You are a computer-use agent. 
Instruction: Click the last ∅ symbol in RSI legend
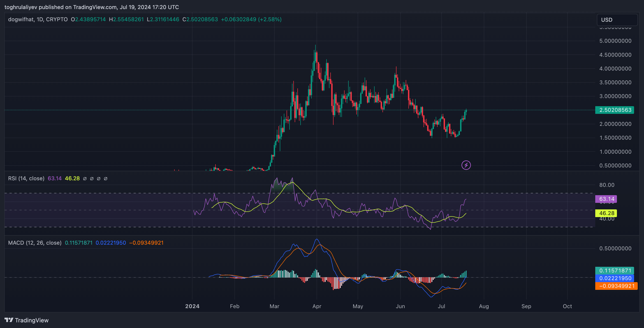[106, 179]
